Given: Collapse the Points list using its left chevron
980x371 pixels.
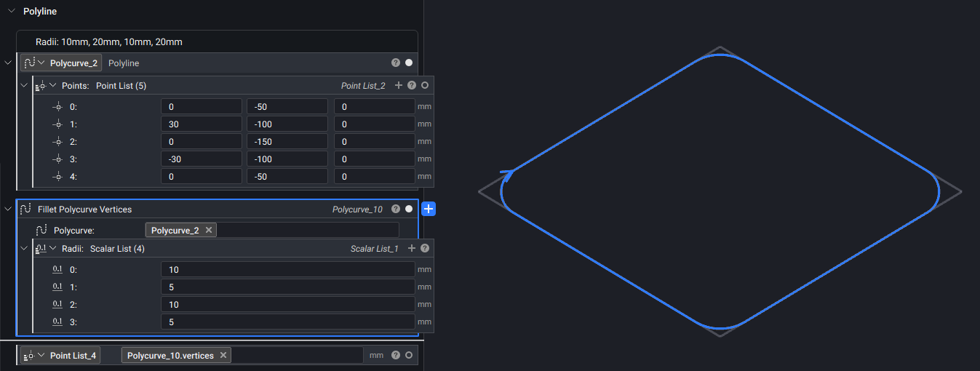Looking at the screenshot, I should click(24, 86).
